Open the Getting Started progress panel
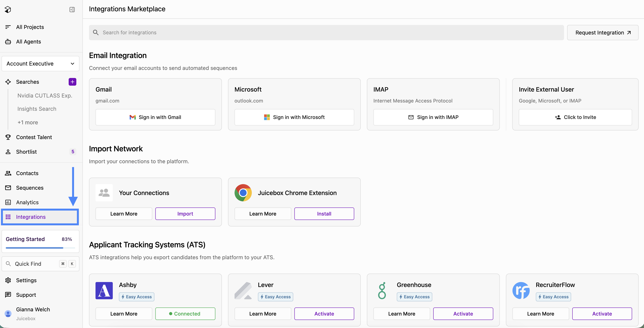This screenshot has height=328, width=644. (x=40, y=241)
